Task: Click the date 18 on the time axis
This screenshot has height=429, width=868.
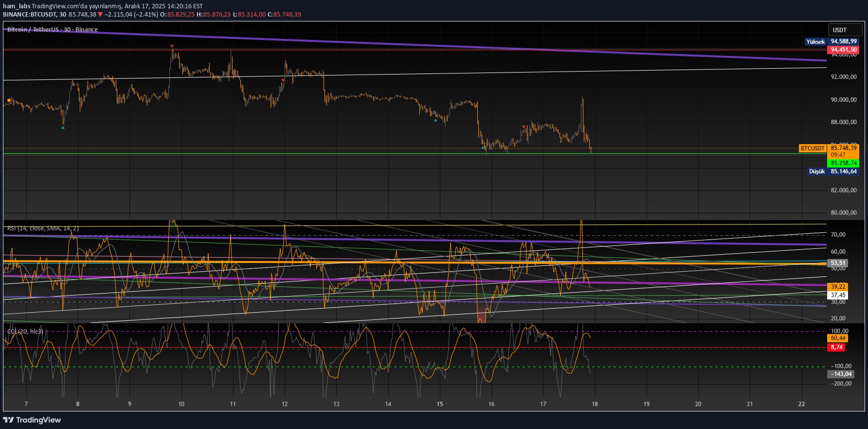Action: point(595,404)
